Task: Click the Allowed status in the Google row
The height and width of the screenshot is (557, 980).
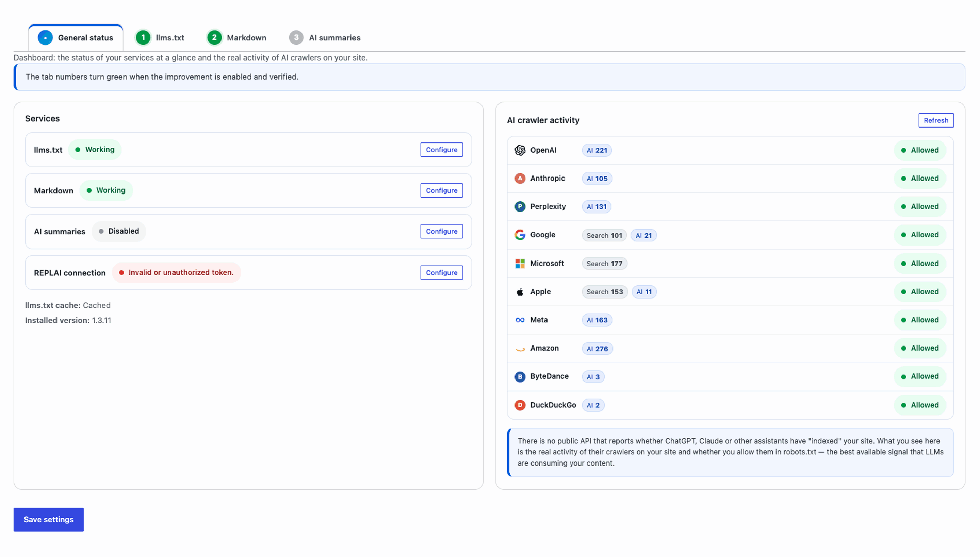Action: (x=920, y=235)
